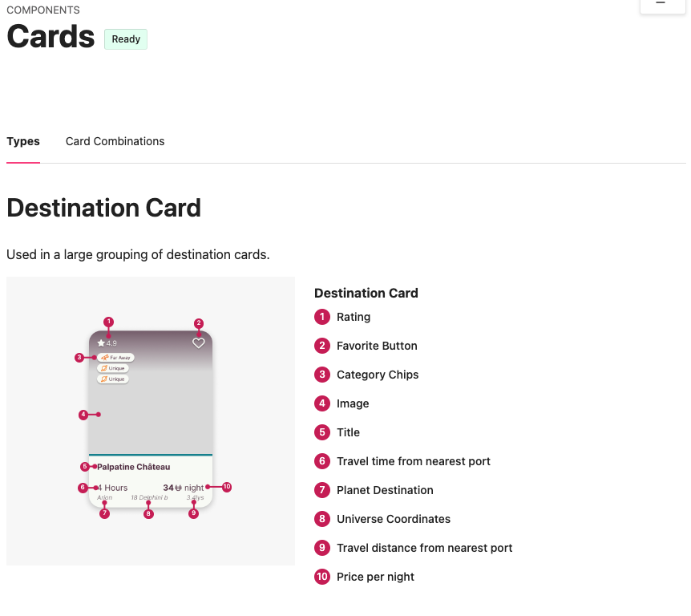691x616 pixels.
Task: Select the Far Away category chip
Action: 116,358
